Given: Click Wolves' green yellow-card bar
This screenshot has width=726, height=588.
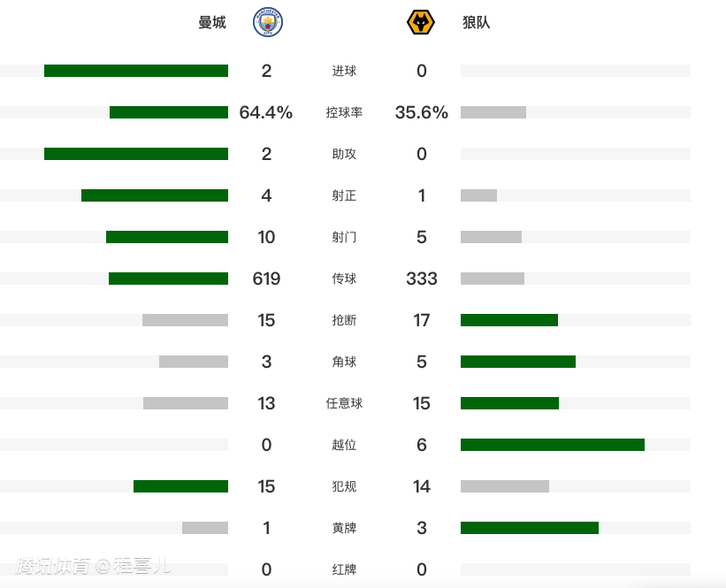Looking at the screenshot, I should [x=530, y=528].
